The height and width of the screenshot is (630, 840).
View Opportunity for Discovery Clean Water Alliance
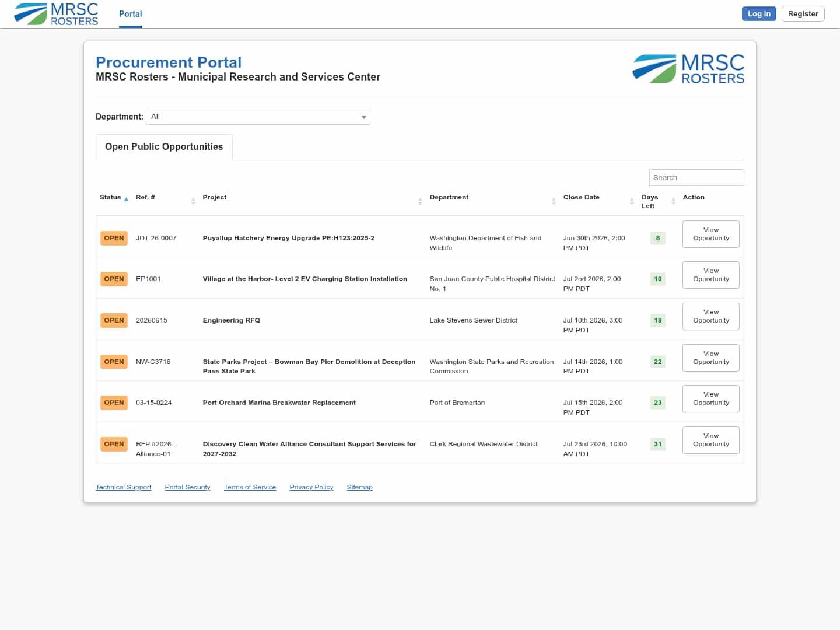(x=711, y=440)
